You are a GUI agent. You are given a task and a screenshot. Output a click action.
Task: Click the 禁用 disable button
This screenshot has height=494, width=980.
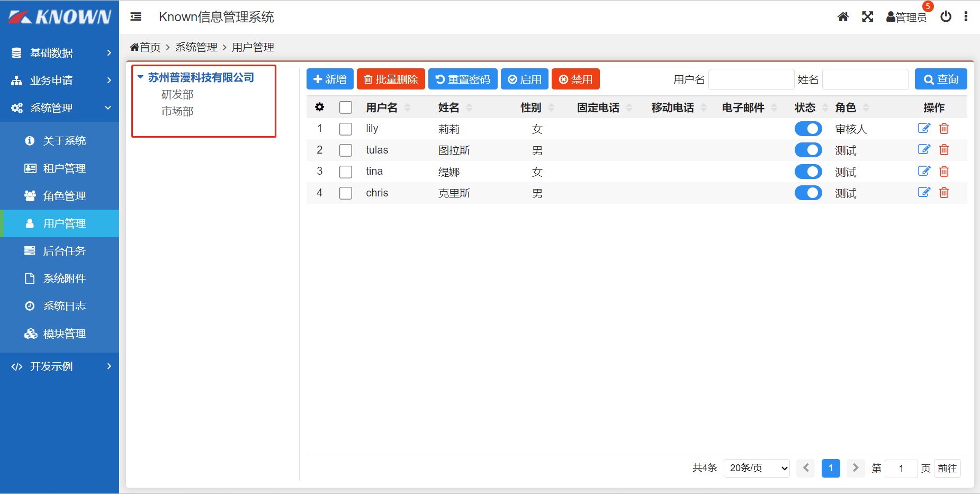coord(576,79)
